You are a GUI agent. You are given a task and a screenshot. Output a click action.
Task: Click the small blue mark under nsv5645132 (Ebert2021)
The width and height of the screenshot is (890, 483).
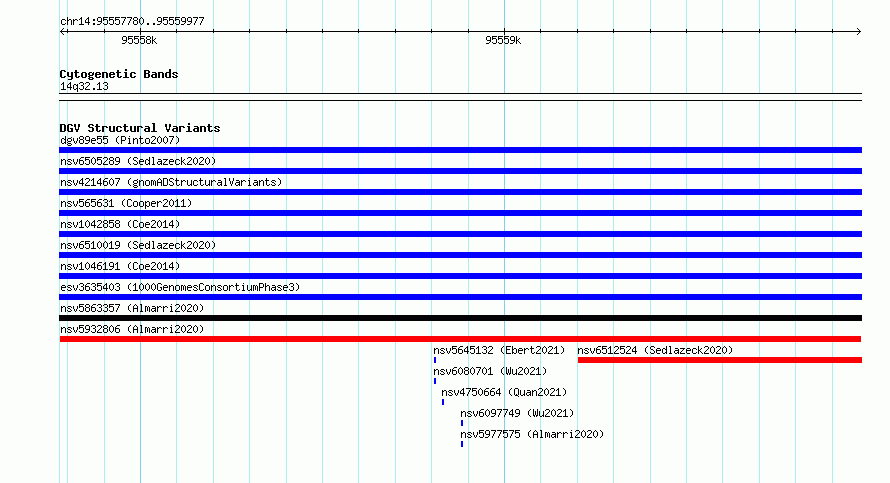coord(435,360)
